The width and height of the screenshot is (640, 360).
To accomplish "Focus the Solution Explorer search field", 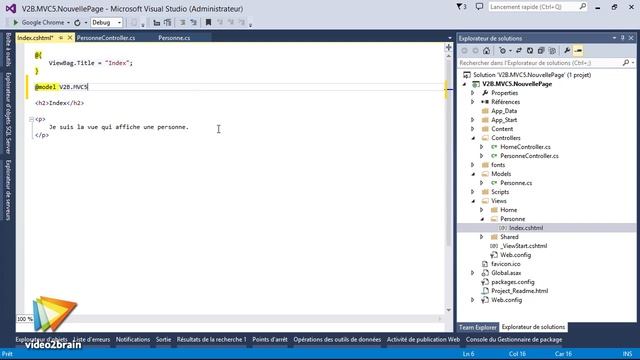I will (540, 63).
